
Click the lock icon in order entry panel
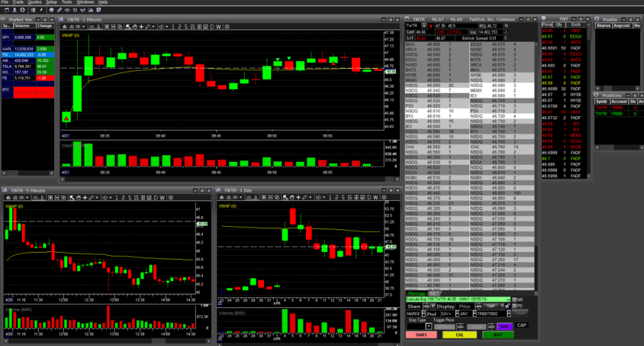pyautogui.click(x=507, y=305)
